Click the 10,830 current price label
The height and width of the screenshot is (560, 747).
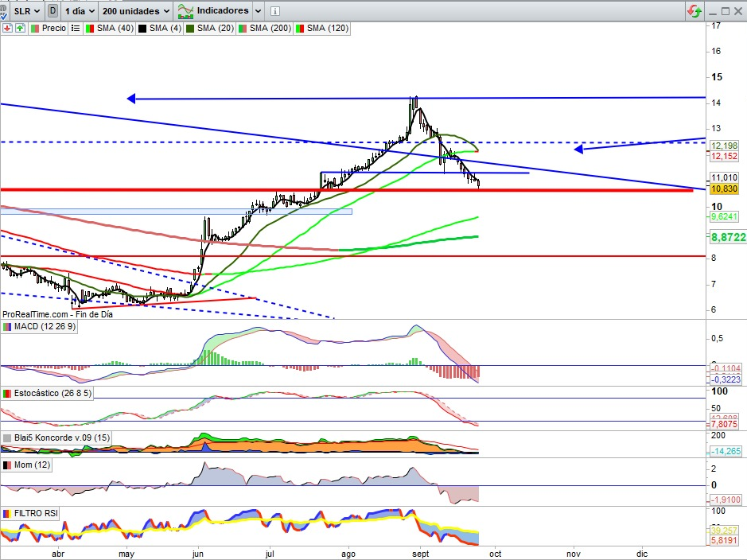[724, 189]
